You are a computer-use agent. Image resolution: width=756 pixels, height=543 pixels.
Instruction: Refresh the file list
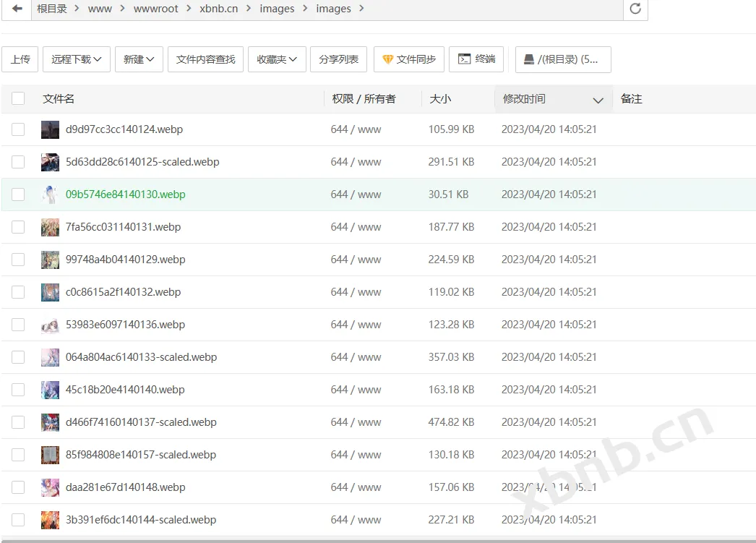pyautogui.click(x=635, y=9)
